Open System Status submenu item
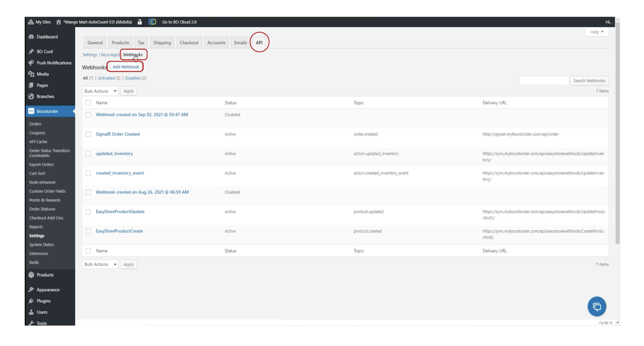The image size is (644, 346). click(x=42, y=245)
